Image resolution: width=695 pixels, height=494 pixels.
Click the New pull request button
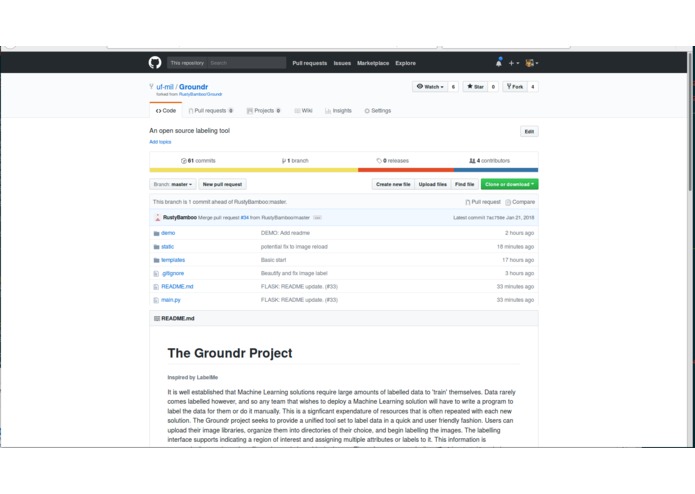click(223, 184)
